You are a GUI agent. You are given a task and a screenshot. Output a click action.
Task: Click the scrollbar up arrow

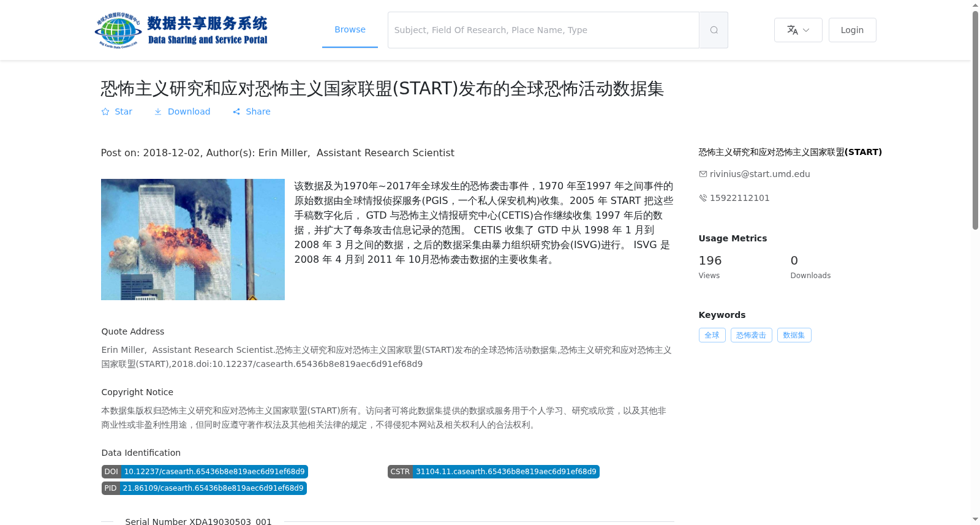(x=975, y=5)
